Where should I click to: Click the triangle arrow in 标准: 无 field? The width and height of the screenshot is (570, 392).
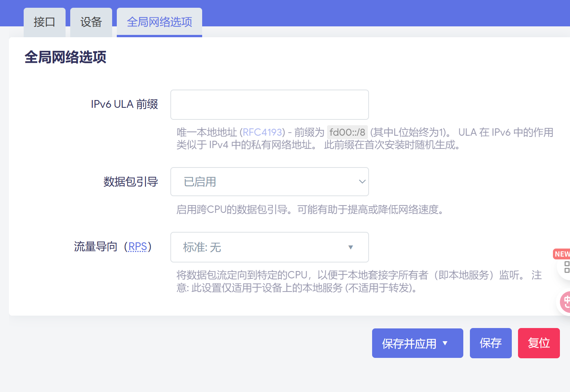pyautogui.click(x=350, y=247)
